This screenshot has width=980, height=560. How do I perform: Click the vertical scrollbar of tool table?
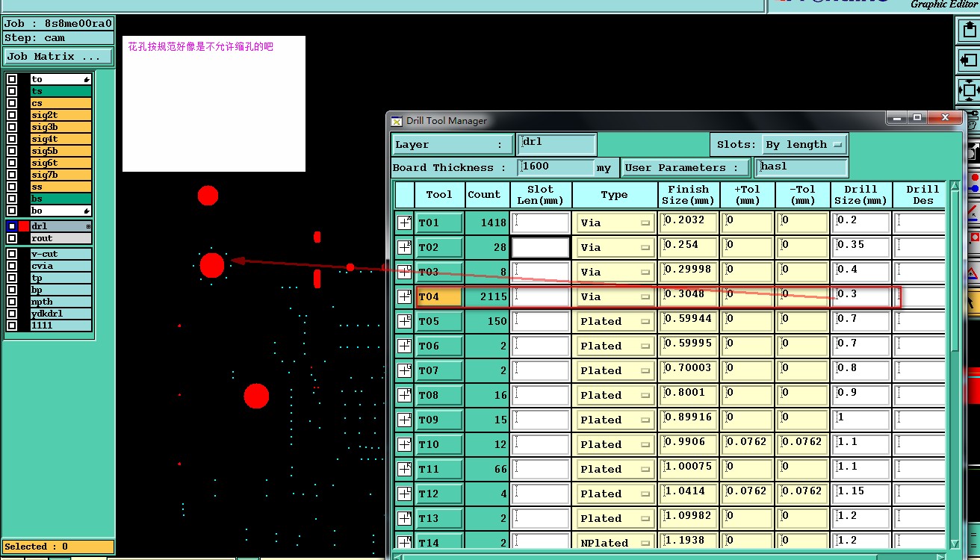click(955, 366)
